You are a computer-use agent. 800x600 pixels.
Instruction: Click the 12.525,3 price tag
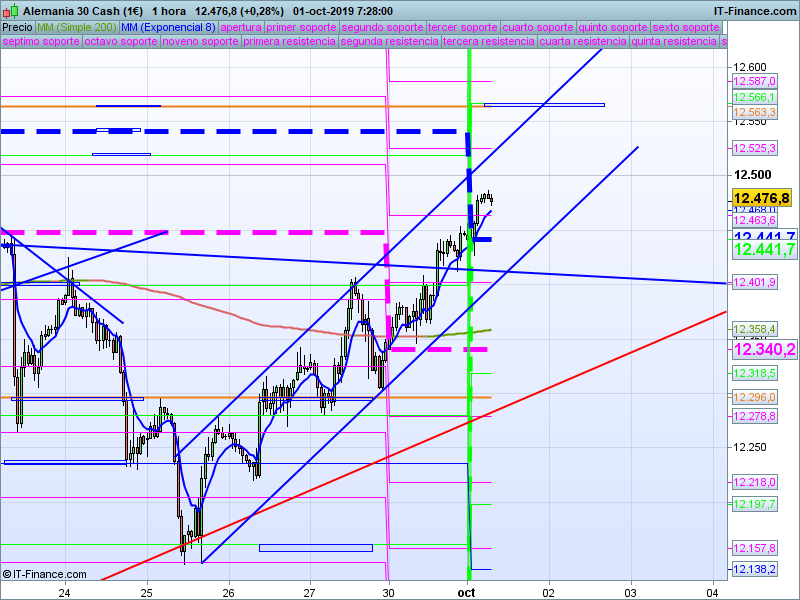point(755,148)
